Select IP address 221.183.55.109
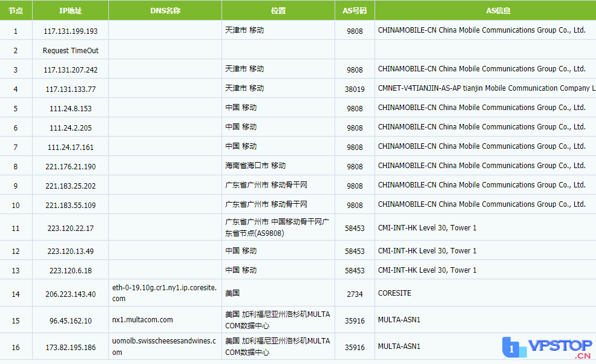The height and width of the screenshot is (364, 596). click(x=71, y=206)
